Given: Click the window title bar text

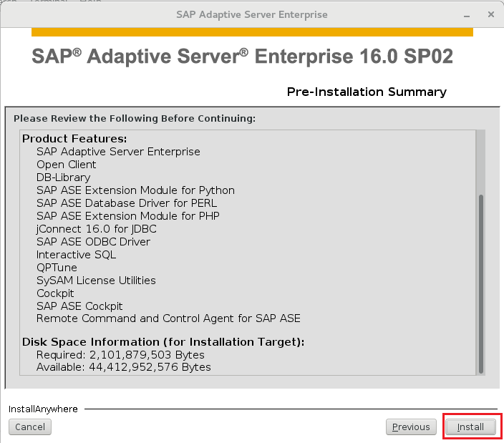Looking at the screenshot, I should coord(252,14).
